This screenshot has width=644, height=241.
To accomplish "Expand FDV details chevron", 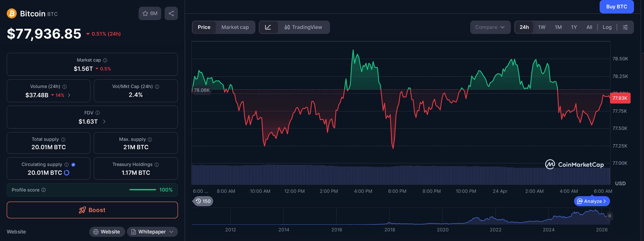I will point(104,122).
